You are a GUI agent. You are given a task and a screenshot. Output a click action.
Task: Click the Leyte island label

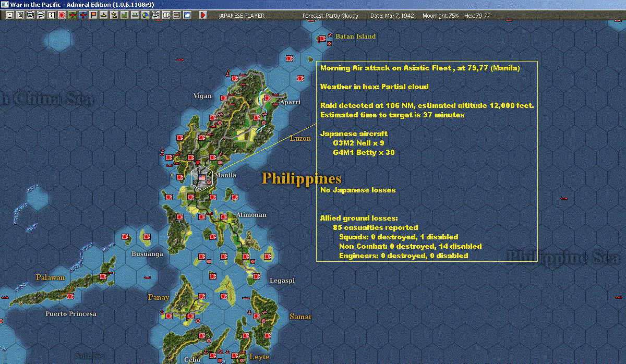pos(259,357)
